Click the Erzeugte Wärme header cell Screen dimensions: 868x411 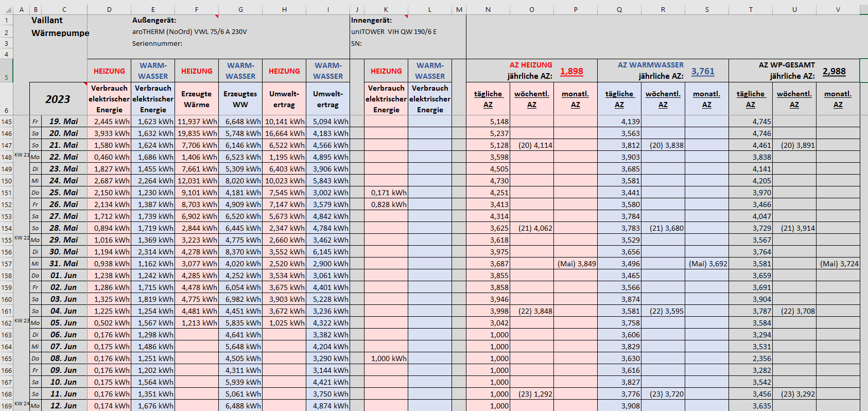[x=197, y=99]
